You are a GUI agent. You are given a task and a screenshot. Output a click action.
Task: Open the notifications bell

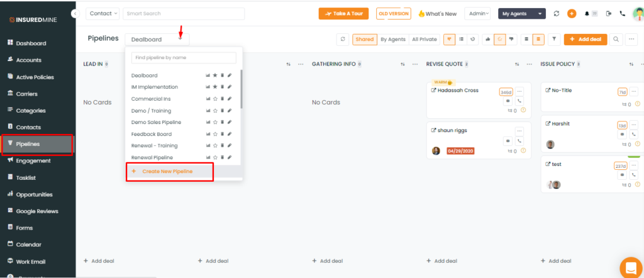pos(587,14)
